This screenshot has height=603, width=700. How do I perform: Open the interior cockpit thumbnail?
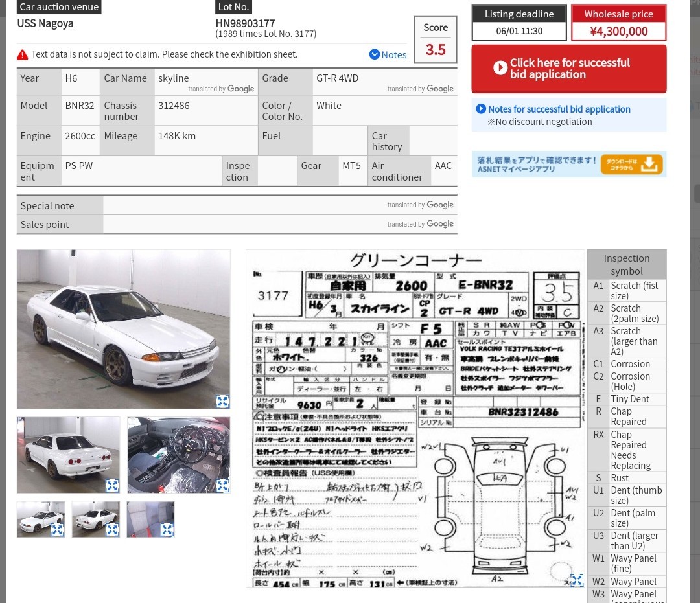(179, 455)
